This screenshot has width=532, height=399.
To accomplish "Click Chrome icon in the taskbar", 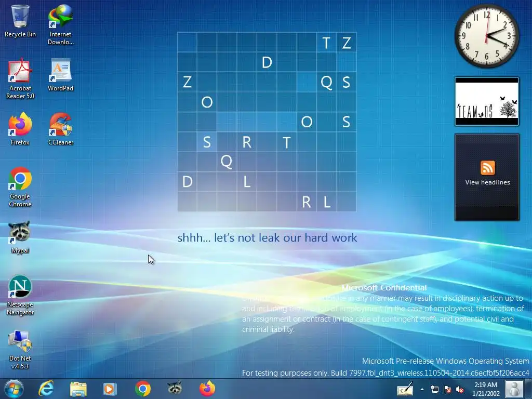I will (x=142, y=389).
